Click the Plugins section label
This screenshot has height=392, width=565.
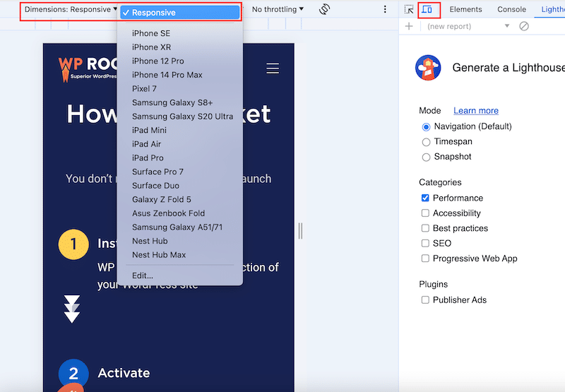[x=433, y=284]
